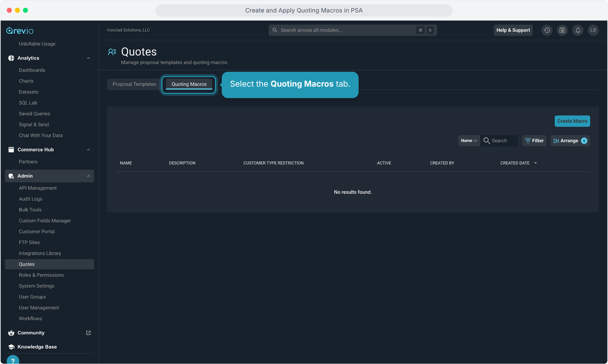This screenshot has height=364, width=608.
Task: Click the Admin shield icon
Action: [11, 176]
